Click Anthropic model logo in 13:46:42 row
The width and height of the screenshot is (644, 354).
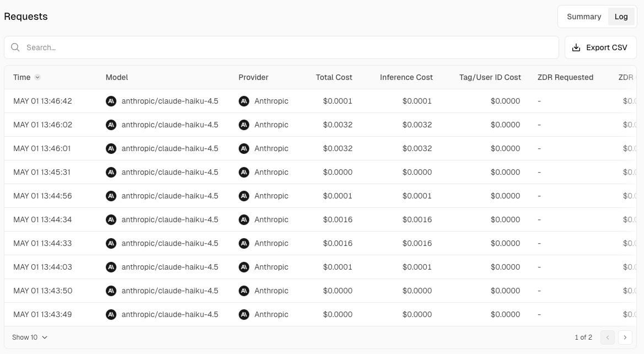click(111, 101)
